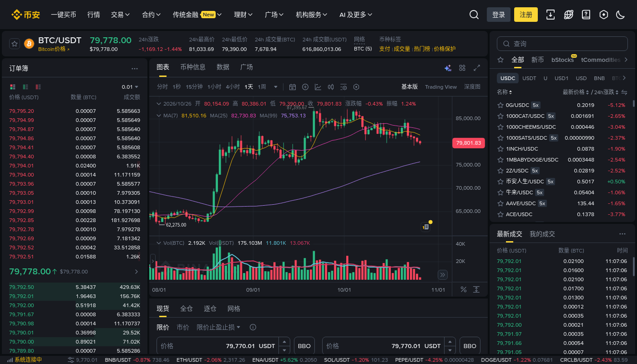637x364 pixels.
Task: Open the chart grid layout icon
Action: coord(462,68)
